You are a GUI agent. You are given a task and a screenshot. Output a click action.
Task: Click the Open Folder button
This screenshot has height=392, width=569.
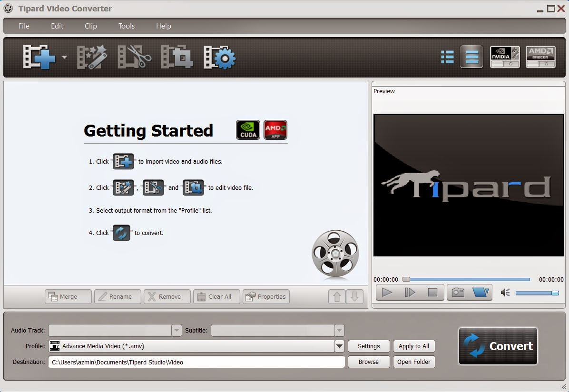414,362
